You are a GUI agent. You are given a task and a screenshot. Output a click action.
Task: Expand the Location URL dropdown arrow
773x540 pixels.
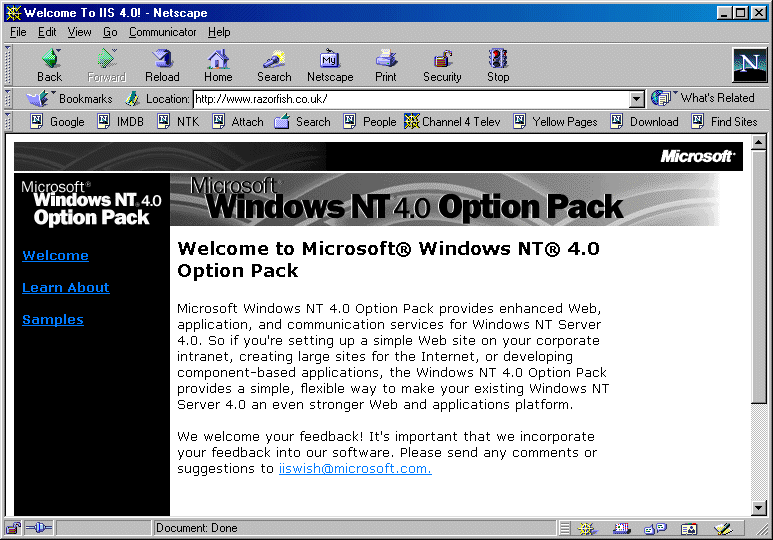pyautogui.click(x=636, y=99)
